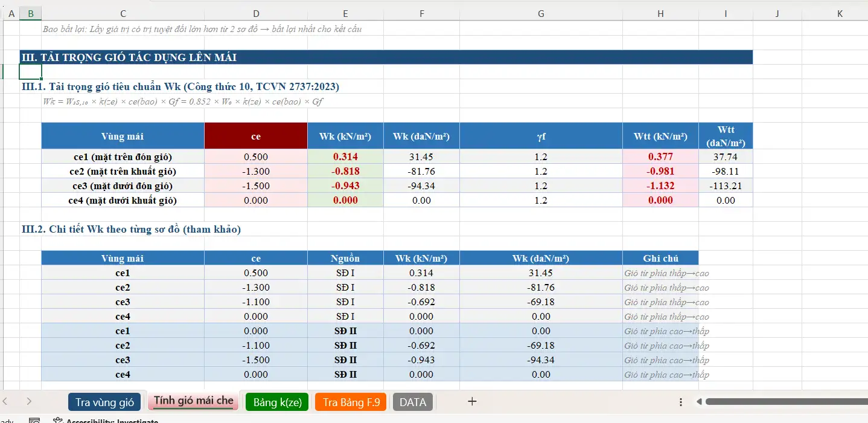The image size is (868, 423).
Task: Click the next sheet navigation arrow
Action: point(28,401)
